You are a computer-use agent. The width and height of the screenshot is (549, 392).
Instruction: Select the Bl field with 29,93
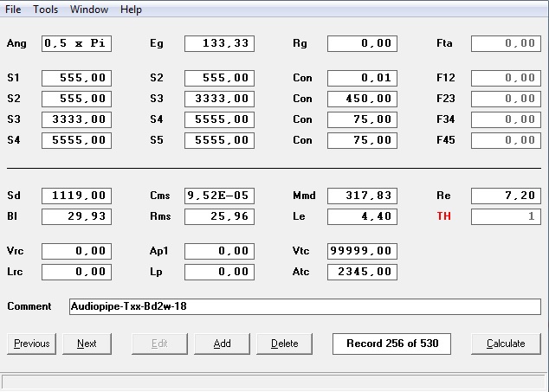pos(77,216)
